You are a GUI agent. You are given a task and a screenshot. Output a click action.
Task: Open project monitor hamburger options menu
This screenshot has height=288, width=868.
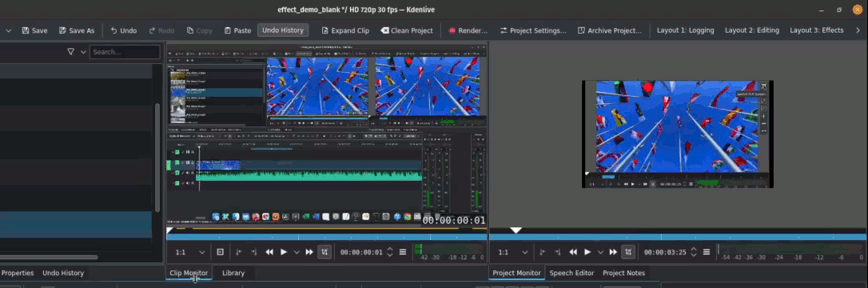(x=707, y=252)
